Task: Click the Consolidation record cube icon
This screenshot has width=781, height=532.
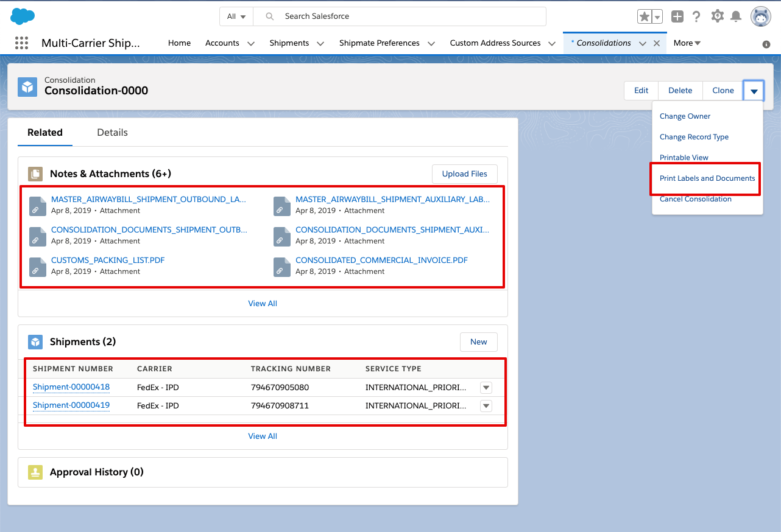Action: click(27, 87)
